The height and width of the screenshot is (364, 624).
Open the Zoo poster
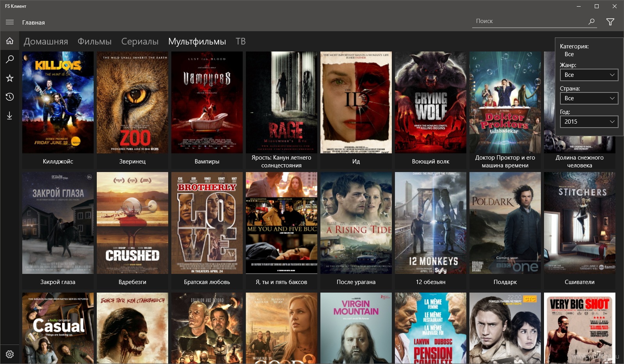pyautogui.click(x=132, y=102)
